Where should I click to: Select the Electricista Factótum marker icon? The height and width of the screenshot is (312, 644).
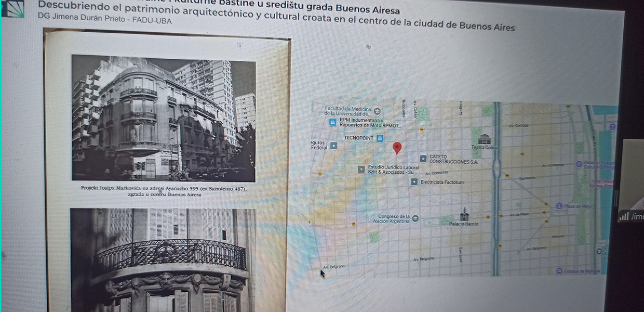coord(414,182)
